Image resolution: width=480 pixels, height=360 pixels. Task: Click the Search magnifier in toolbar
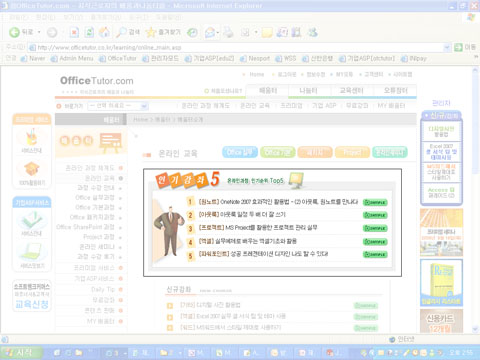pos(121,32)
